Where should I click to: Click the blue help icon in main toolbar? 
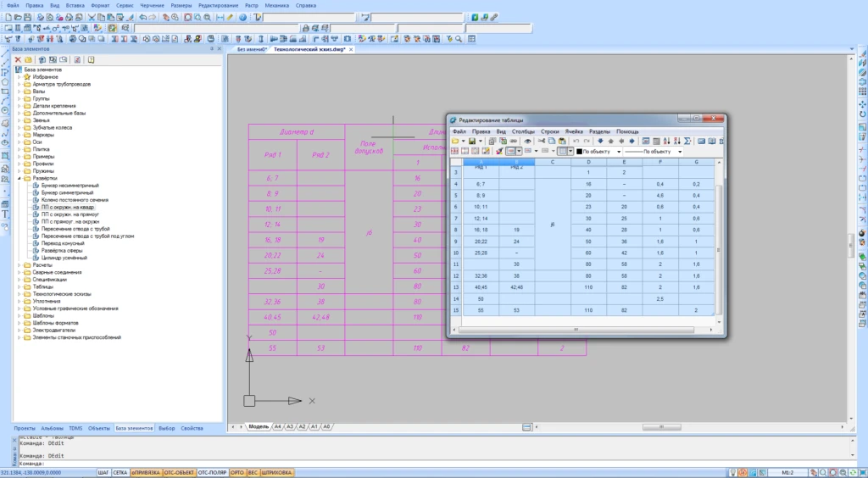point(243,17)
